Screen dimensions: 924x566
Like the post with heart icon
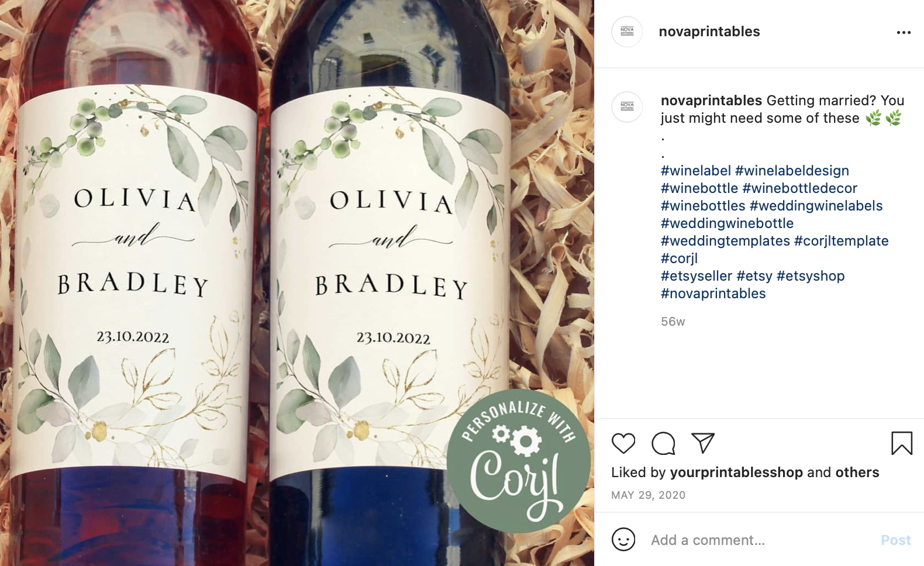click(623, 443)
